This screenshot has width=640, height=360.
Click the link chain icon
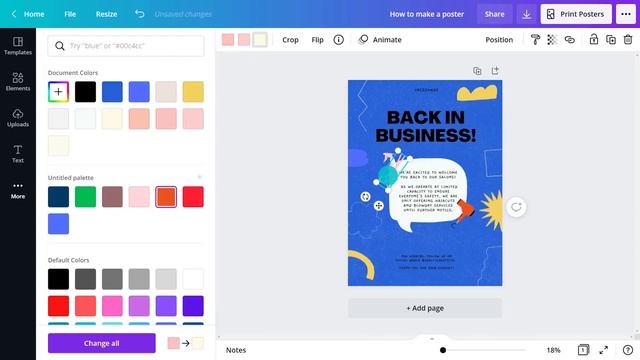pos(569,40)
